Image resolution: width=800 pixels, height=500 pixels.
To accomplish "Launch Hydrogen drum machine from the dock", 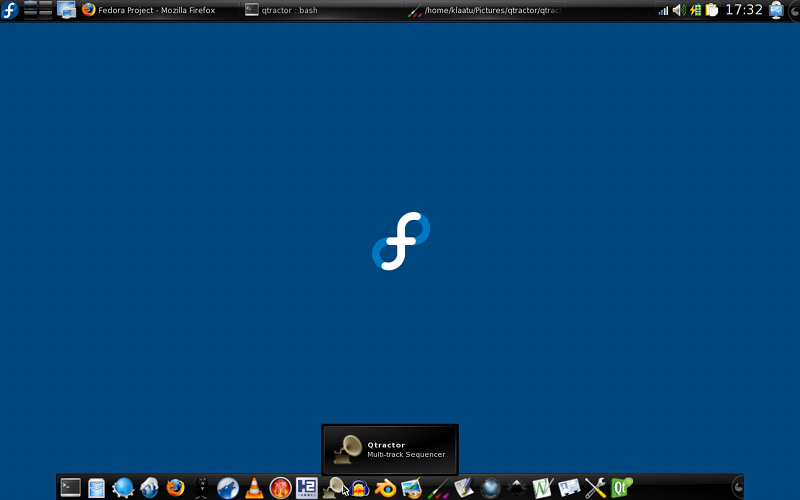I will (x=306, y=487).
